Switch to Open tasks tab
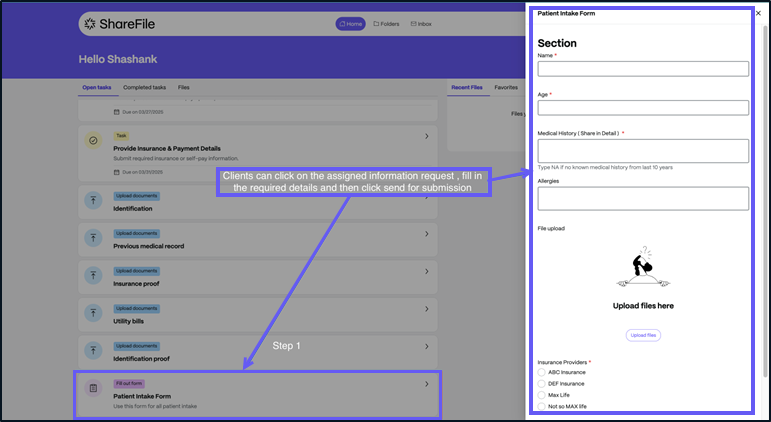771x422 pixels. pyautogui.click(x=97, y=88)
